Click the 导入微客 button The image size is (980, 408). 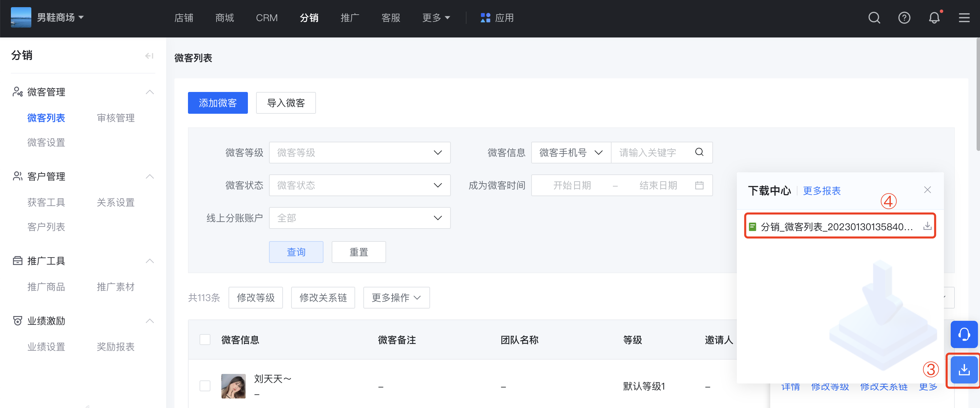286,103
